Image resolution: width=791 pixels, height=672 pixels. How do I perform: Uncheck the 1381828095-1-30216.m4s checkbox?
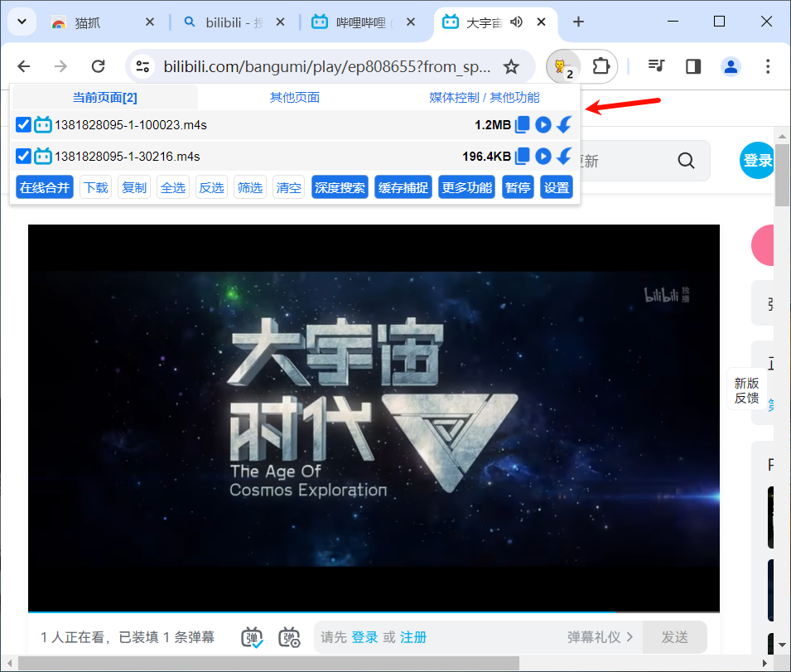(23, 157)
